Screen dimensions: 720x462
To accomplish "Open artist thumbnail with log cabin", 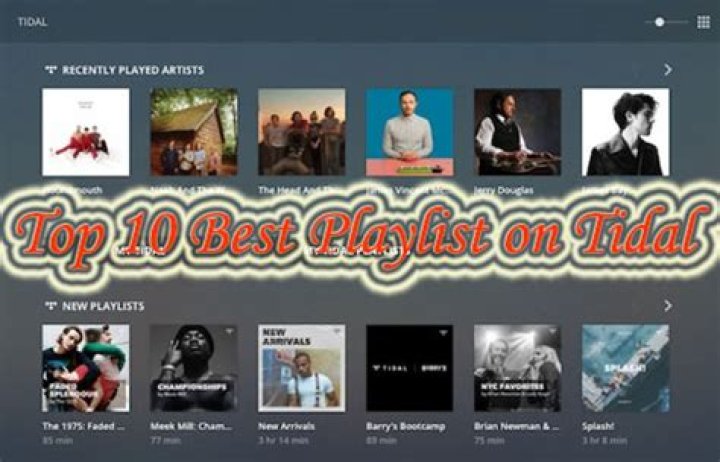I will [x=194, y=132].
